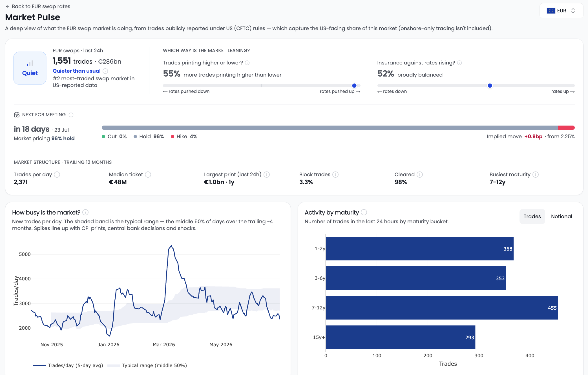Toggle Trades/day 5-day avg legend entry
The height and width of the screenshot is (375, 588).
tap(68, 365)
